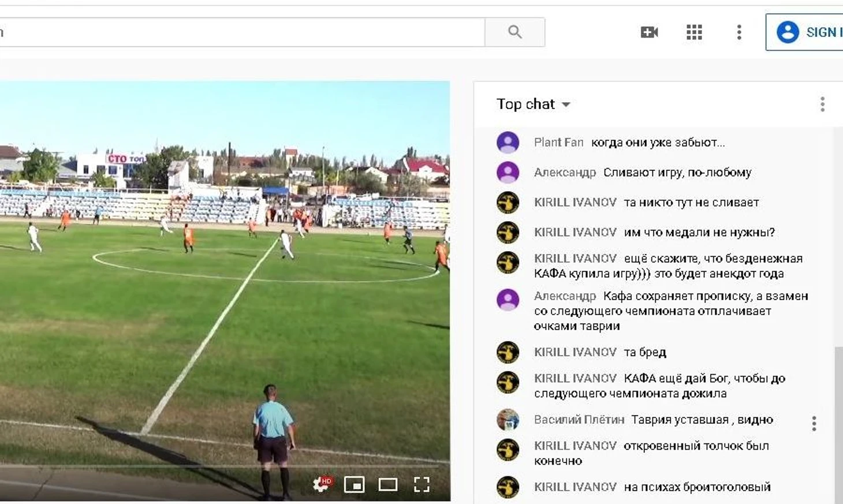
Task: Click the search magnifier button
Action: click(x=514, y=32)
